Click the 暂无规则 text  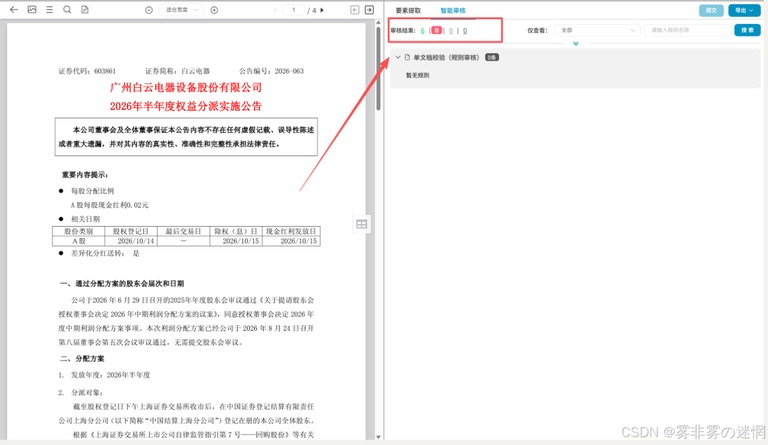point(417,75)
